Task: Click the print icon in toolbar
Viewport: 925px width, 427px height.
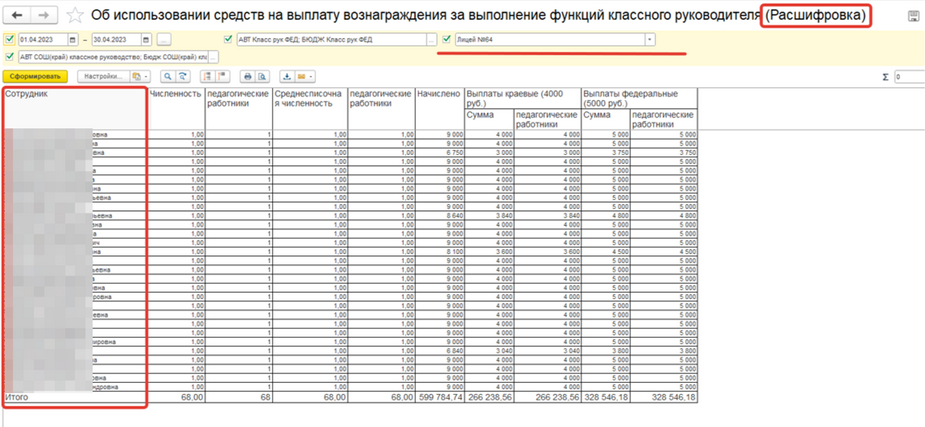Action: pos(247,76)
